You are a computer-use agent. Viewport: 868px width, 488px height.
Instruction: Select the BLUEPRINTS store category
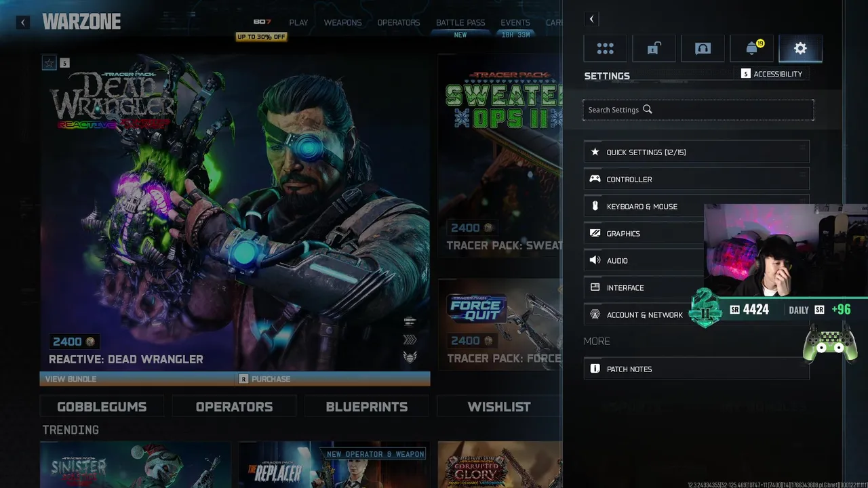coord(367,407)
